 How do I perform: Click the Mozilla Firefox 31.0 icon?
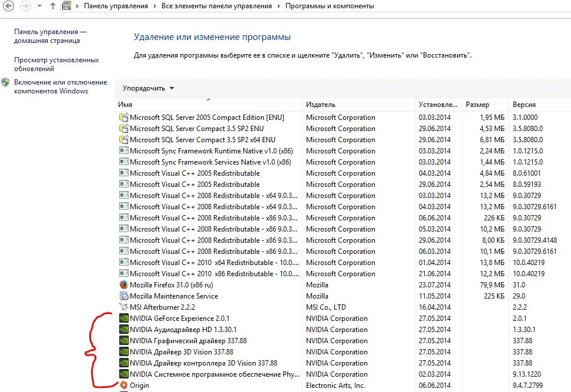click(123, 285)
